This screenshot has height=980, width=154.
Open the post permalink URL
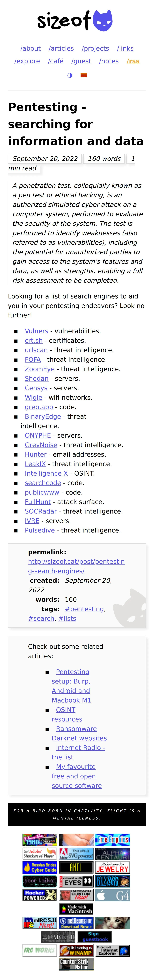pyautogui.click(x=76, y=566)
